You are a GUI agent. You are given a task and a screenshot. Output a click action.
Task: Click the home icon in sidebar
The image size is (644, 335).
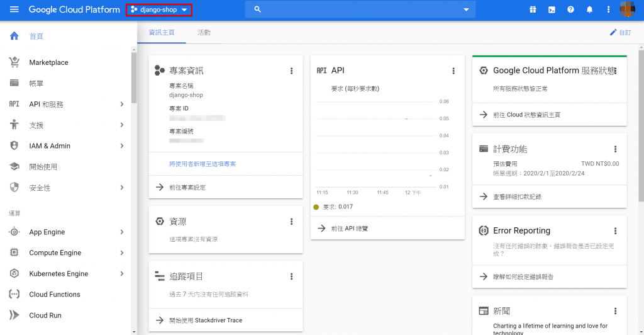[x=14, y=36]
